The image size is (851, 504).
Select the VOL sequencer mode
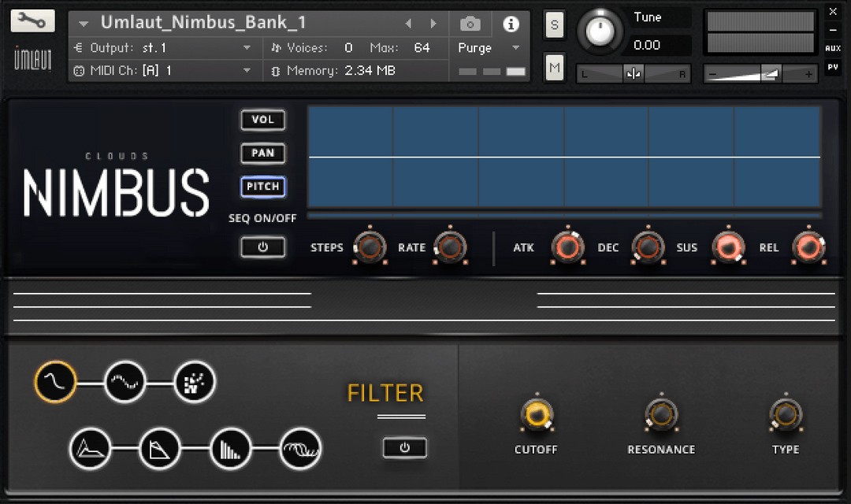pyautogui.click(x=262, y=120)
